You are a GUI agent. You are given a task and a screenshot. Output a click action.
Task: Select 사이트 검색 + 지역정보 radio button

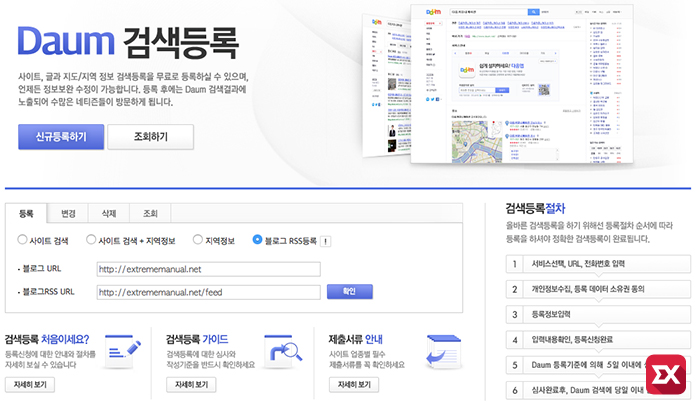tap(91, 240)
